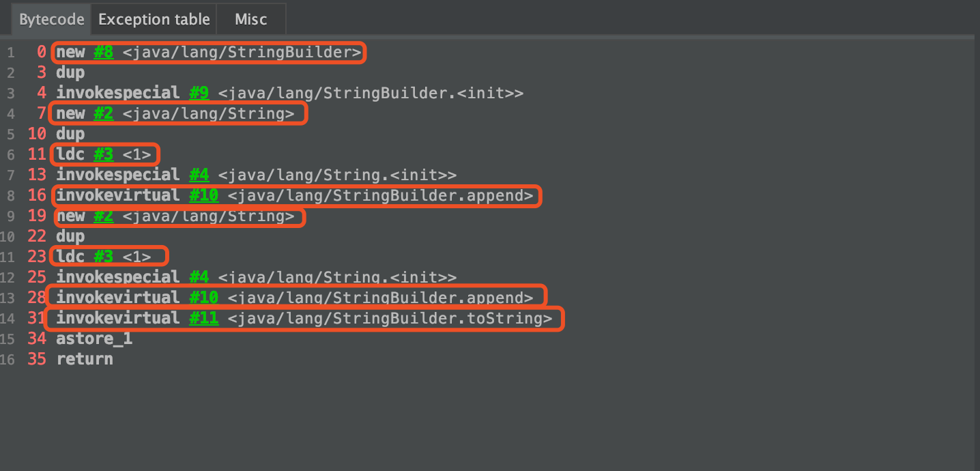This screenshot has height=471, width=980.
Task: Click the dup instruction at offset 3
Action: (70, 72)
